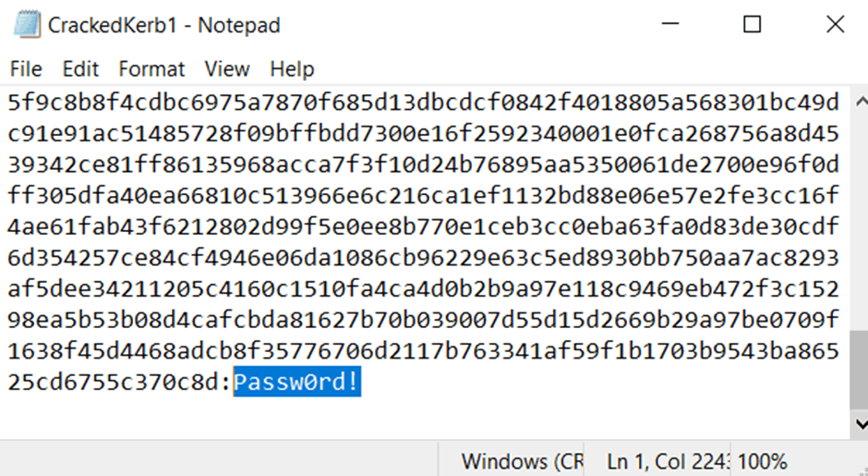Maximize the Notepad window
Image resolution: width=868 pixels, height=476 pixels.
click(752, 24)
